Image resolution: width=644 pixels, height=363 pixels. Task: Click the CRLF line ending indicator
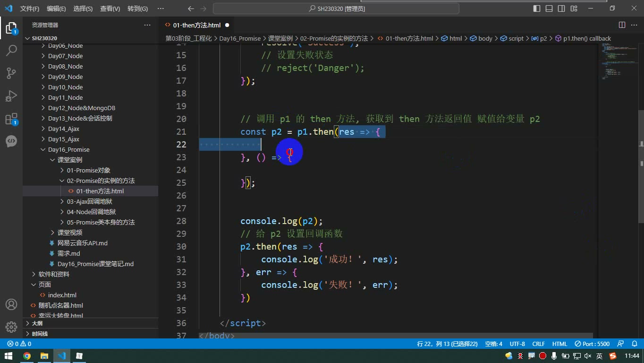[x=538, y=344]
